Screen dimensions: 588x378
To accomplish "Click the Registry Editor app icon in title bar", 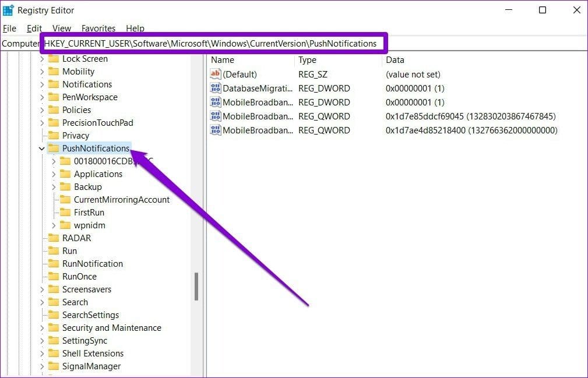I will [x=8, y=10].
